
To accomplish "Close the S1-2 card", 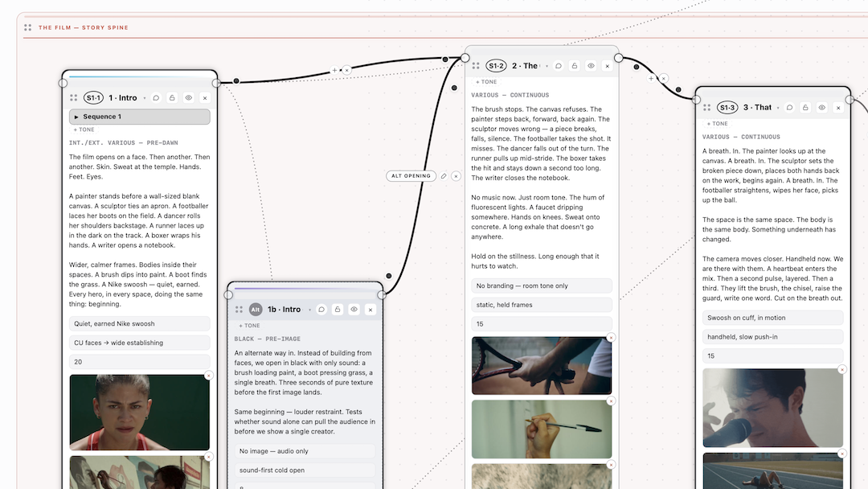I will (608, 66).
